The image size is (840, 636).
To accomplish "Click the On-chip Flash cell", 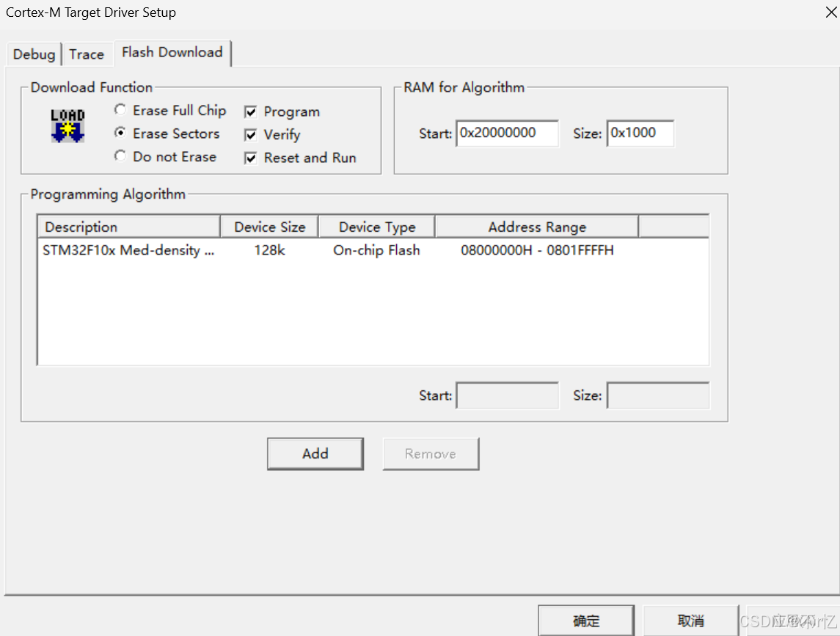I will (376, 250).
